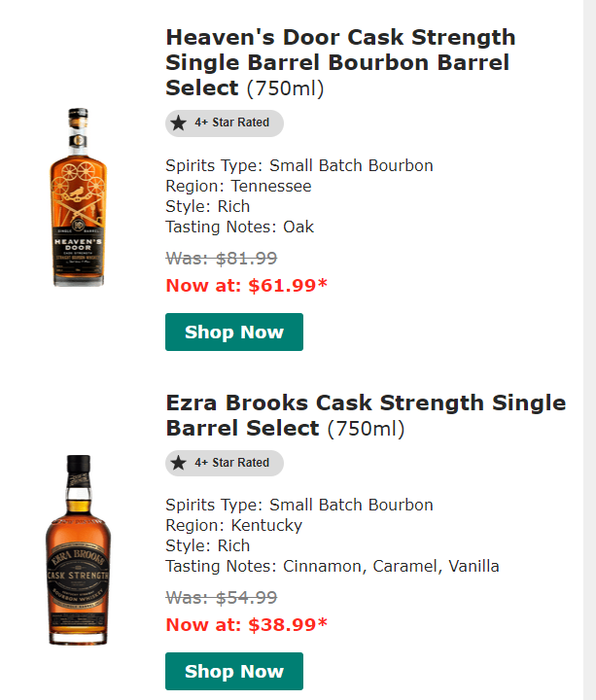Image resolution: width=596 pixels, height=700 pixels.
Task: Open the Ezra Brooks bottle image
Action: point(78,549)
